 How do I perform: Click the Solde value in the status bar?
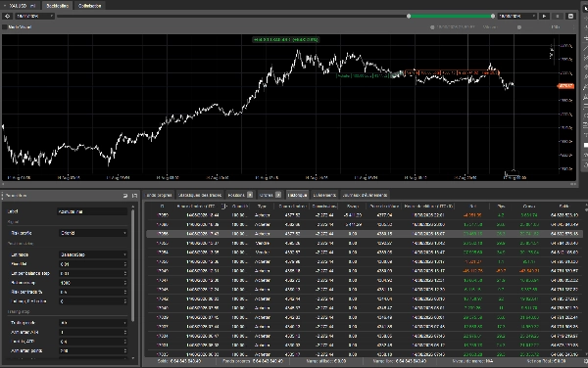tap(185, 361)
